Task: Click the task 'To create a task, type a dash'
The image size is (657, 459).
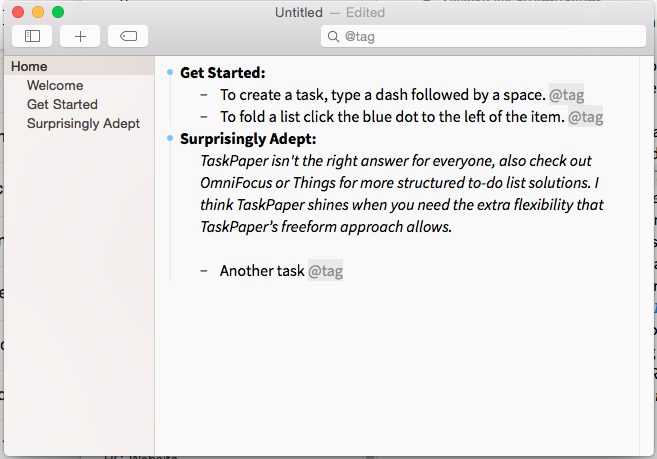Action: (x=383, y=95)
